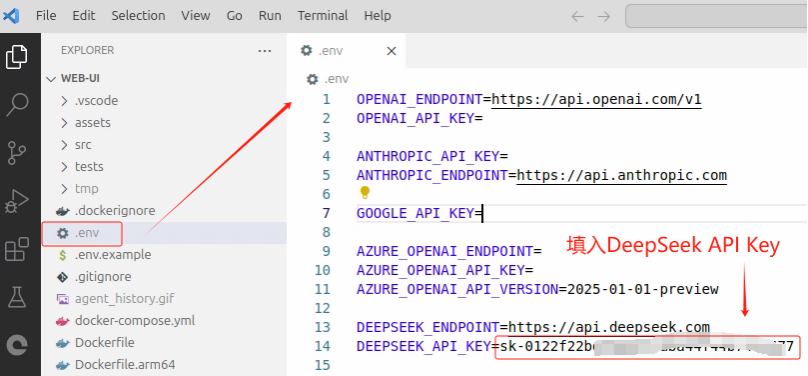Image resolution: width=808 pixels, height=376 pixels.
Task: Open the View menu
Action: (x=195, y=16)
